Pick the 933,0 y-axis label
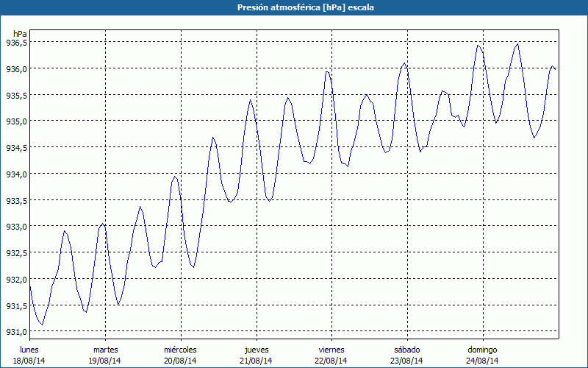588x368 pixels. 17,227
